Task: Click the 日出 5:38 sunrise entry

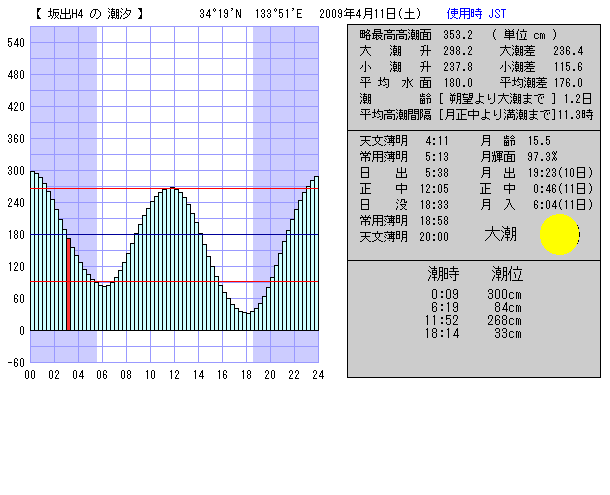Action: click(x=404, y=172)
